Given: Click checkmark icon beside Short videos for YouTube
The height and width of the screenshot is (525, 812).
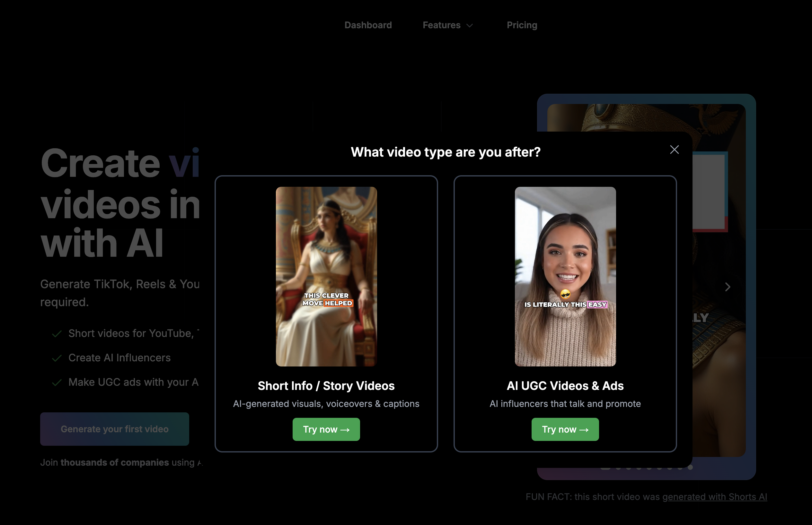Looking at the screenshot, I should (57, 334).
